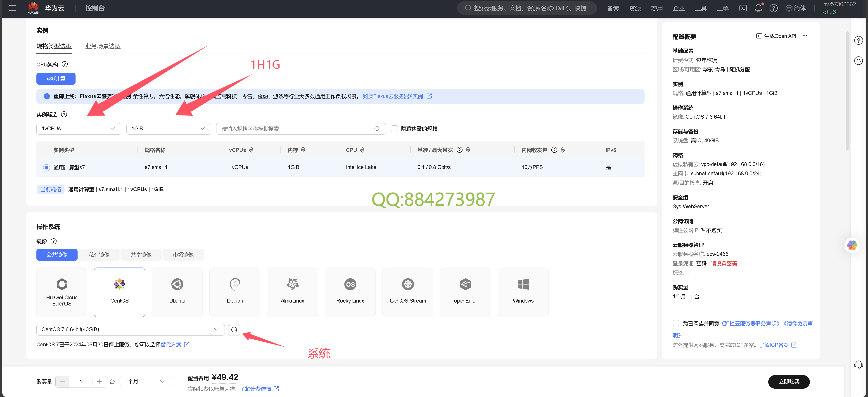
Task: Focus the top cloud services search box
Action: 527,8
